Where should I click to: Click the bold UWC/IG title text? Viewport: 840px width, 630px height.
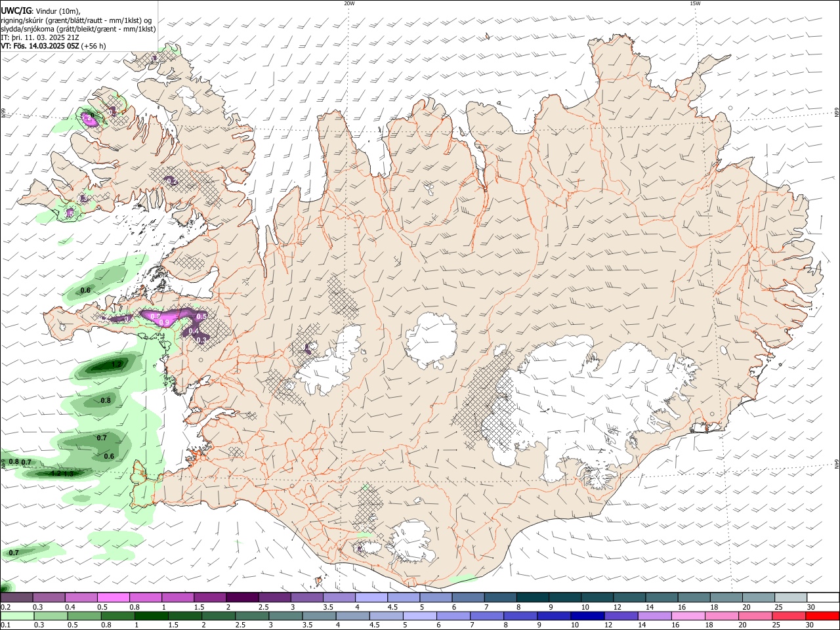point(16,10)
